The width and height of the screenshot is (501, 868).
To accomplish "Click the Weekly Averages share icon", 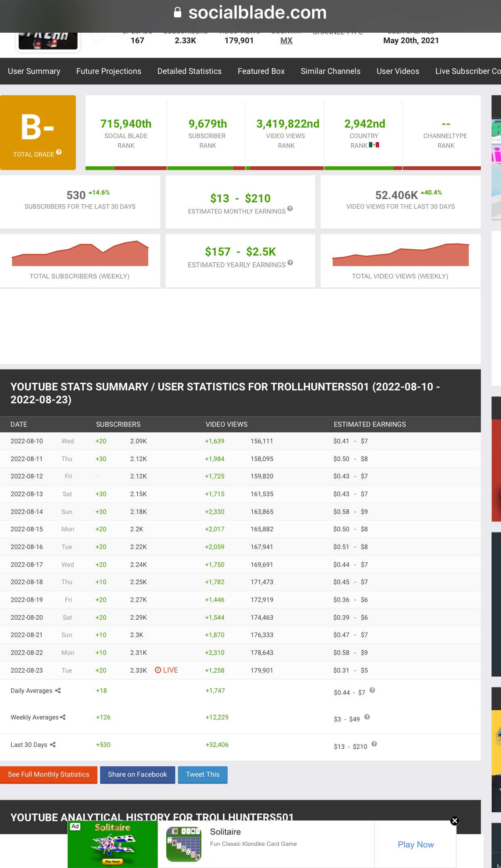I will pyautogui.click(x=63, y=717).
